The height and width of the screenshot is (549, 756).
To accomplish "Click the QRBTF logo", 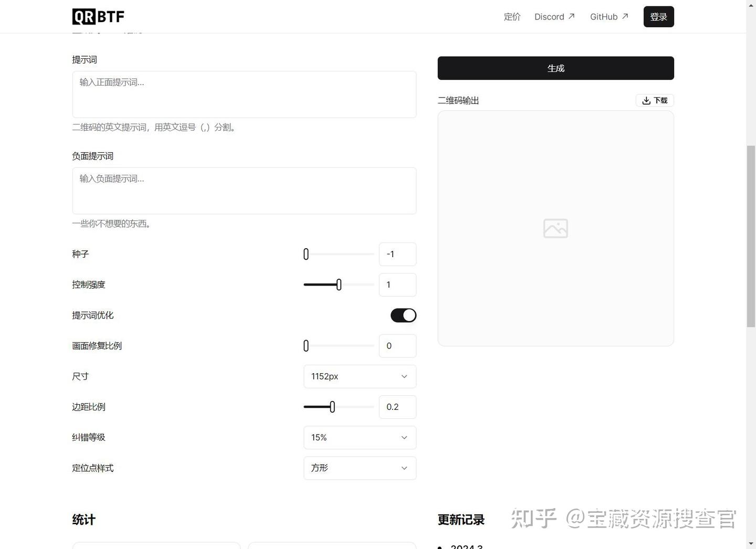I will pos(98,17).
